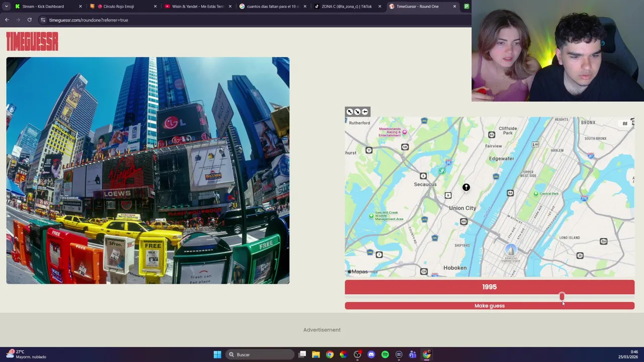Screen dimensions: 644x362
Task: Close the Stream - Kick Dashboard tab
Action: tap(80, 7)
